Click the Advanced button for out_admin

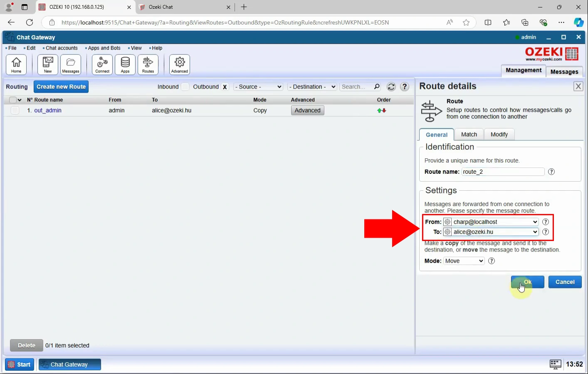tap(307, 111)
